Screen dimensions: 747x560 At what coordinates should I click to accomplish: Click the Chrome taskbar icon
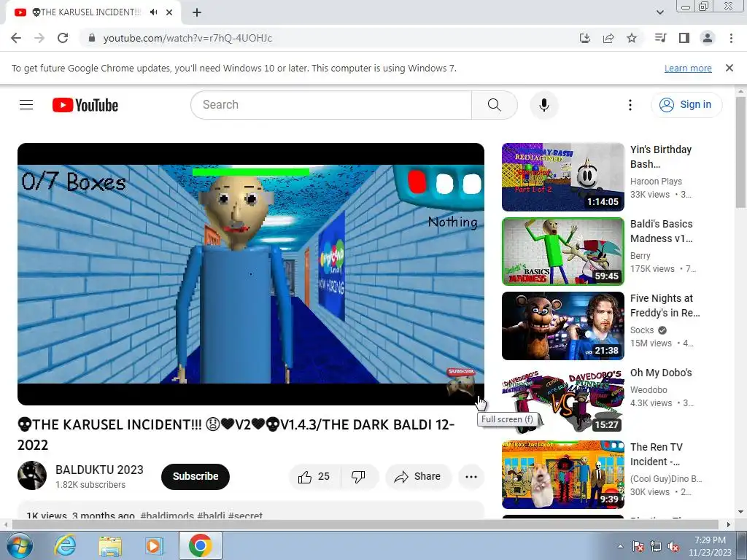pyautogui.click(x=200, y=545)
